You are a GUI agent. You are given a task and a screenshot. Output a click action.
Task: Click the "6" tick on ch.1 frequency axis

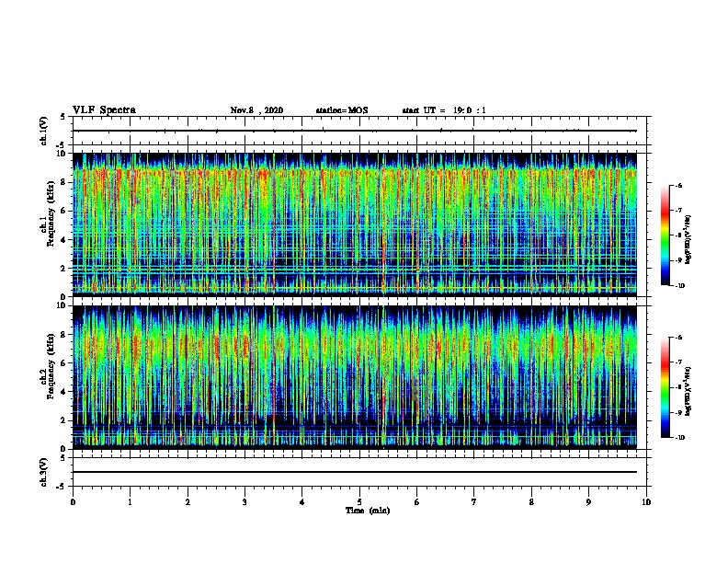point(63,211)
